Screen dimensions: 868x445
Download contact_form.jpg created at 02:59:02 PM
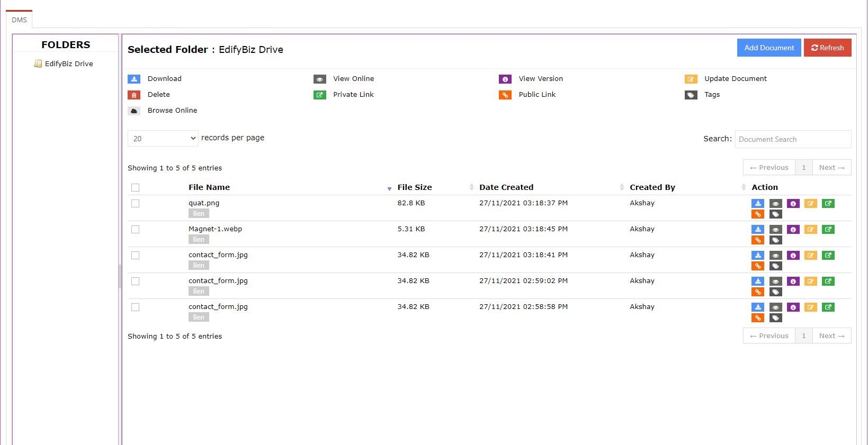[758, 281]
